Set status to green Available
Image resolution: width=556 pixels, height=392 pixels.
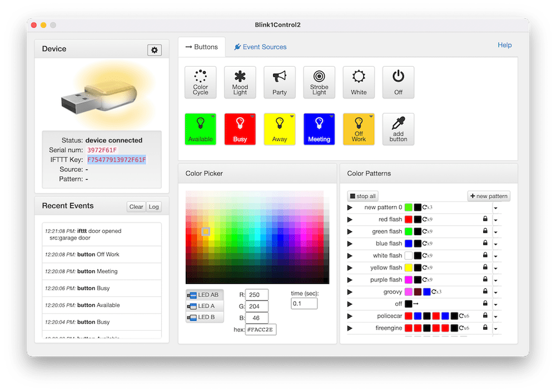pyautogui.click(x=200, y=129)
